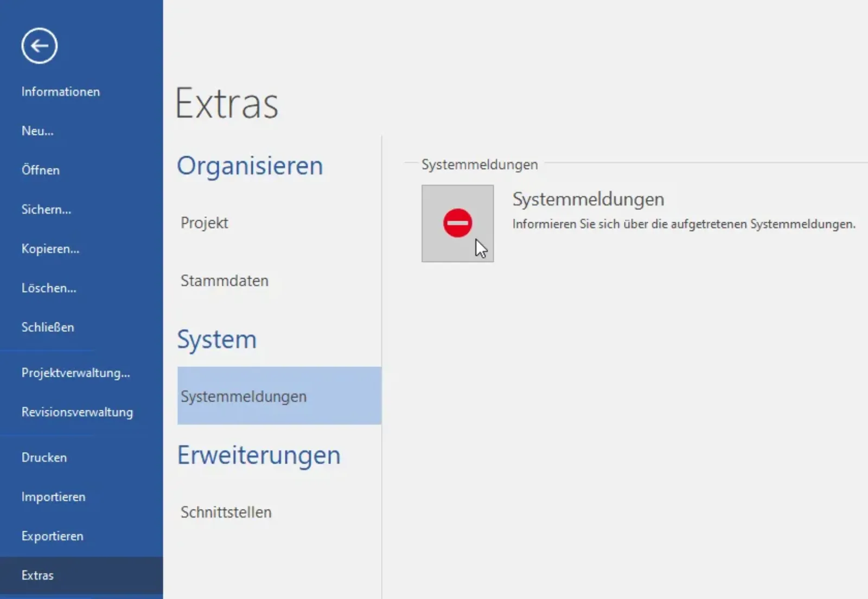Click the Erweiterungen section heading
This screenshot has width=868, height=599.
pos(259,456)
